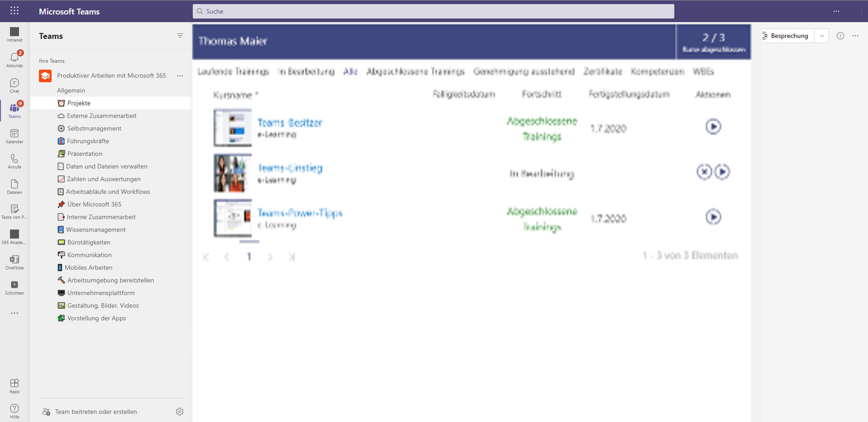Open Anrufe phone icon
The width and height of the screenshot is (868, 422).
point(14,161)
